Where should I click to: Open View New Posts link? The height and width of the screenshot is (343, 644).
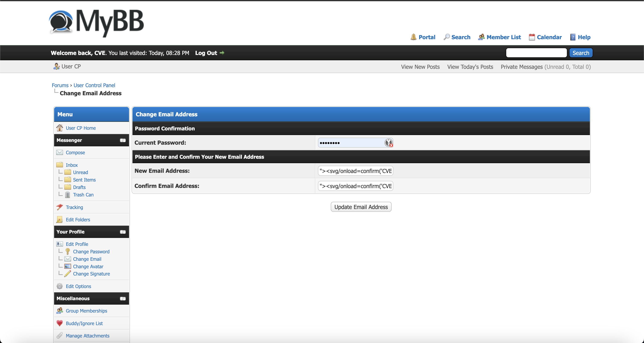(420, 67)
